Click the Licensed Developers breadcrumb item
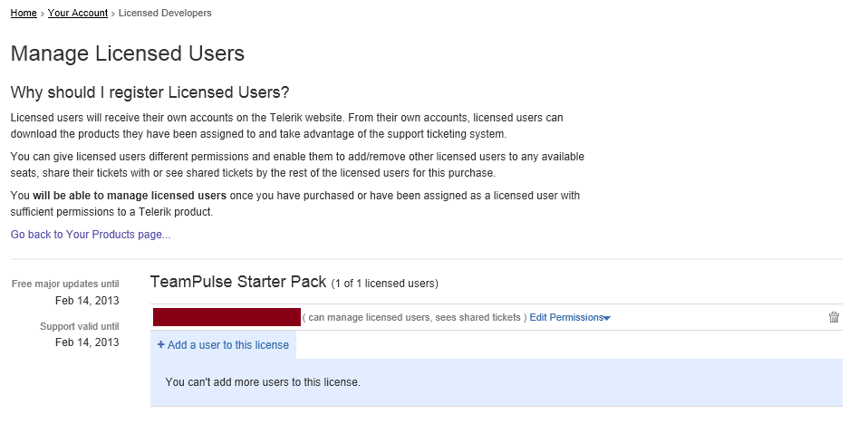The height and width of the screenshot is (424, 868). 165,13
